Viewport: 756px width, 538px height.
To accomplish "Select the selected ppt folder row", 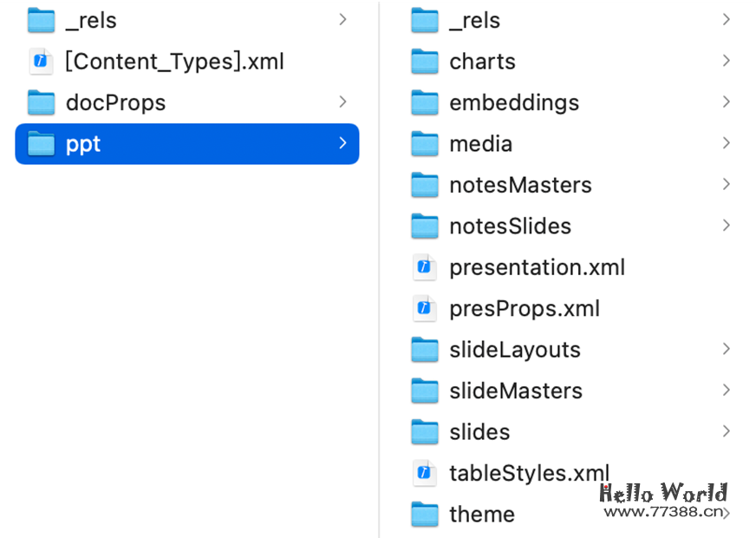I will [186, 143].
